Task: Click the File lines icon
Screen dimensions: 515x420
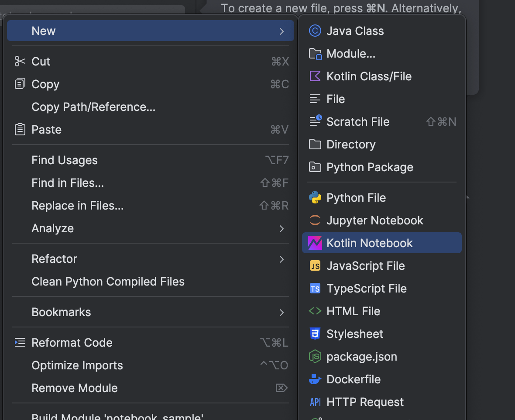Action: pyautogui.click(x=315, y=99)
